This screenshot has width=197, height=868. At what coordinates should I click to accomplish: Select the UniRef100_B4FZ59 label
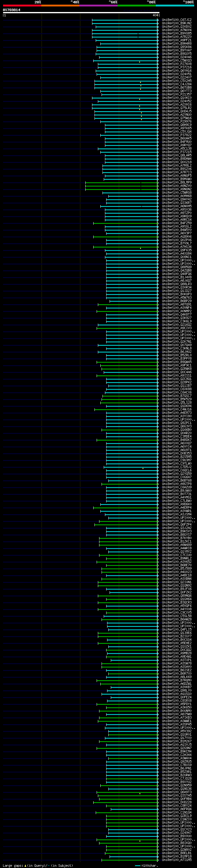[176, 223]
